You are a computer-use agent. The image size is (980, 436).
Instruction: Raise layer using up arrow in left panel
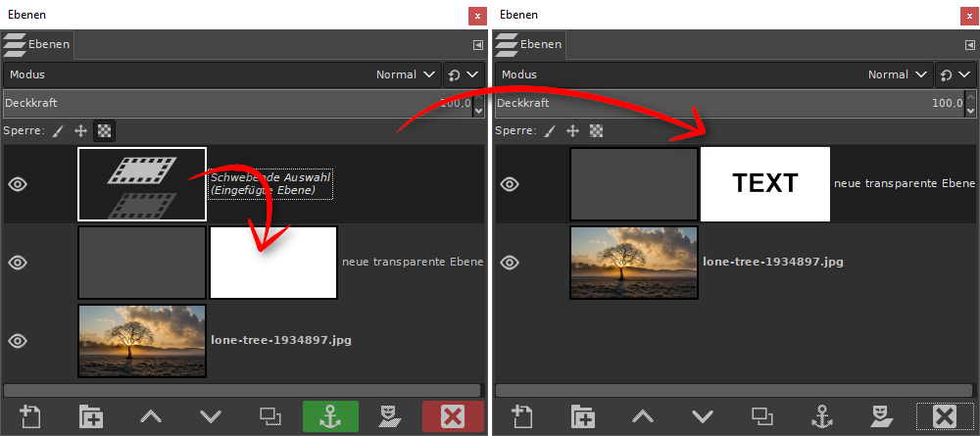(x=151, y=416)
